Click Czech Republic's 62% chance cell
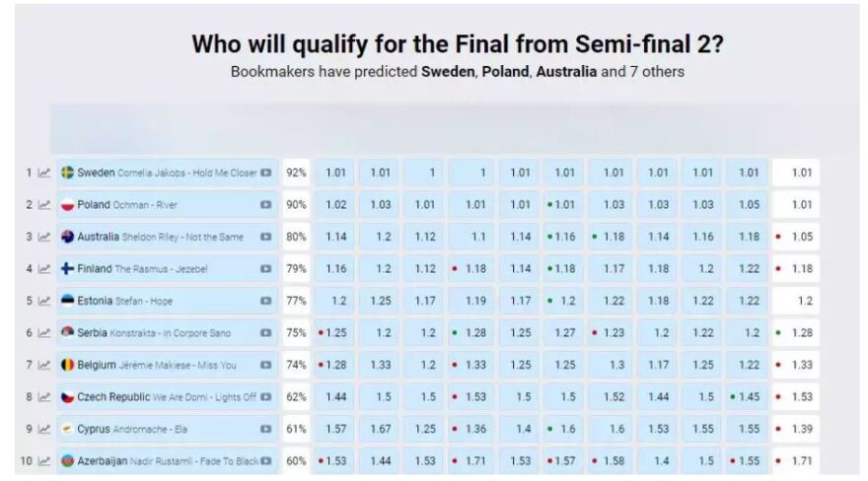This screenshot has width=868, height=481. point(296,397)
